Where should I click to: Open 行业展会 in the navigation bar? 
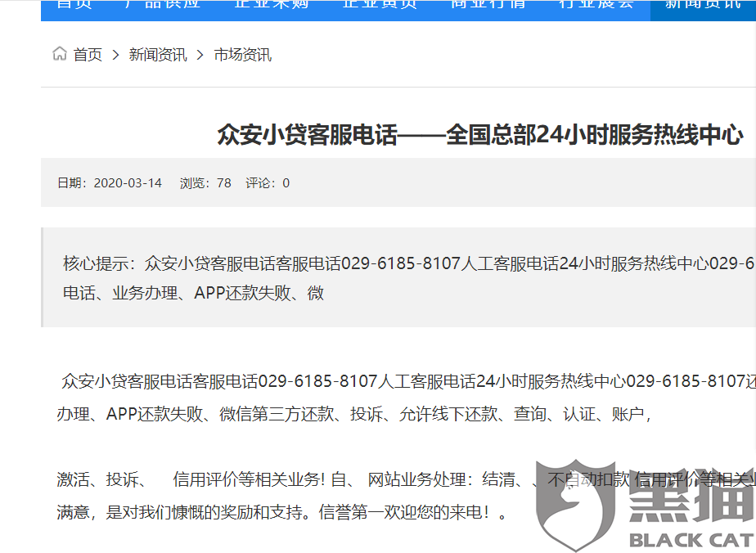(596, 5)
